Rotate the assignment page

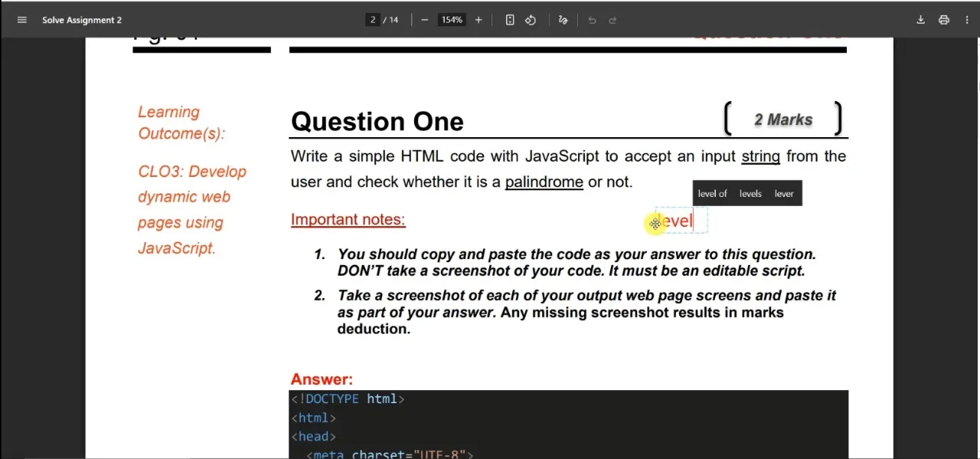pos(531,19)
